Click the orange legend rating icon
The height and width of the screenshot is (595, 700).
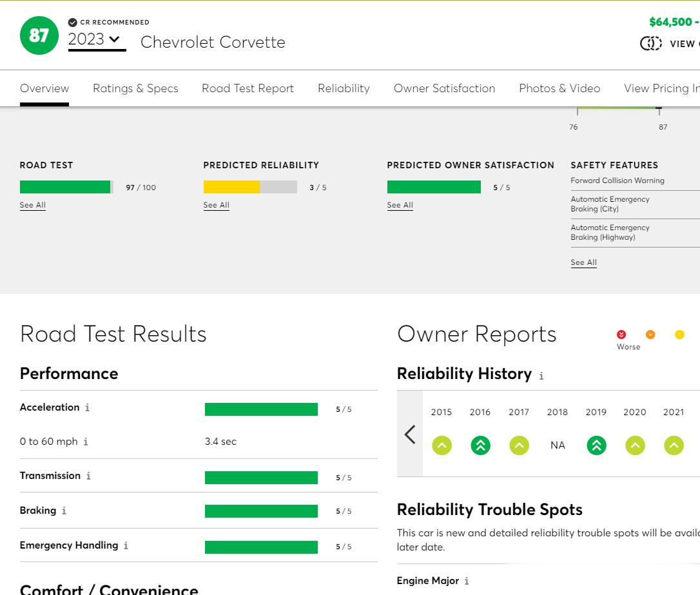(x=650, y=335)
